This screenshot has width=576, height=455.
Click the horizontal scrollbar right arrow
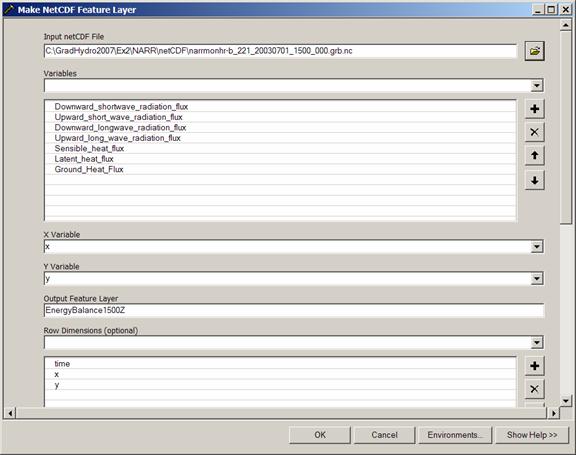coord(553,413)
